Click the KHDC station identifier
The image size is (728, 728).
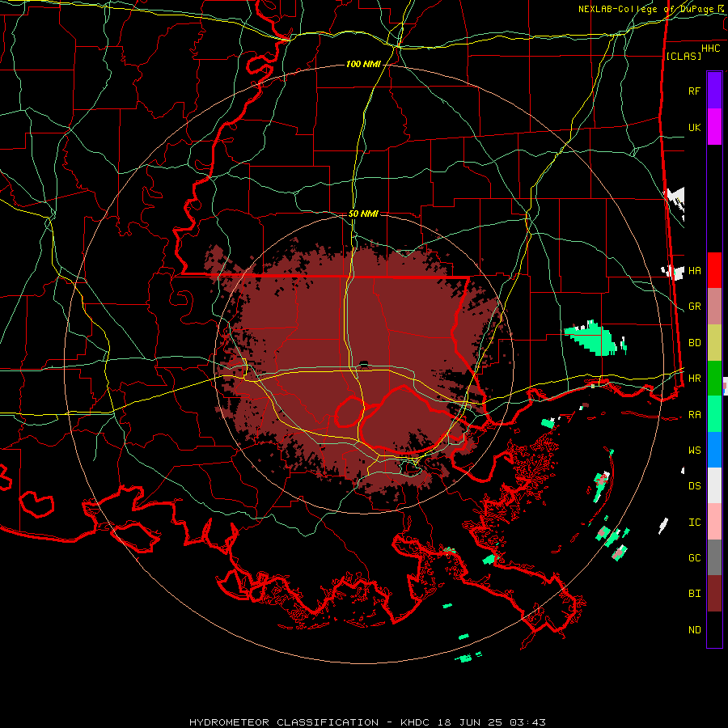point(417,722)
